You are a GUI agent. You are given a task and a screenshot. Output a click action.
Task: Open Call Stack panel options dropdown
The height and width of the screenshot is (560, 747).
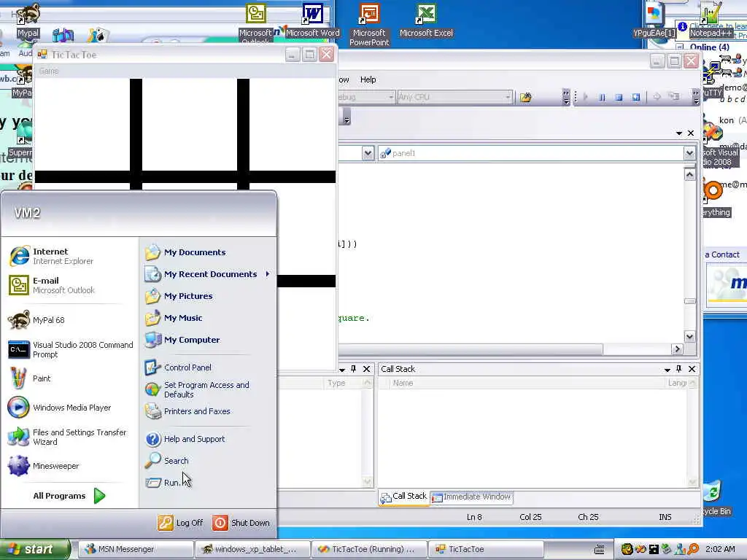tap(667, 370)
